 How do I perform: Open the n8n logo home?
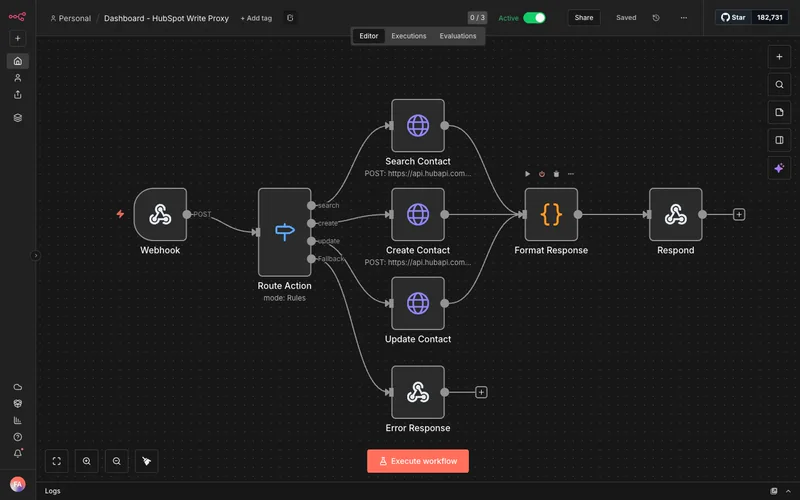(x=17, y=17)
